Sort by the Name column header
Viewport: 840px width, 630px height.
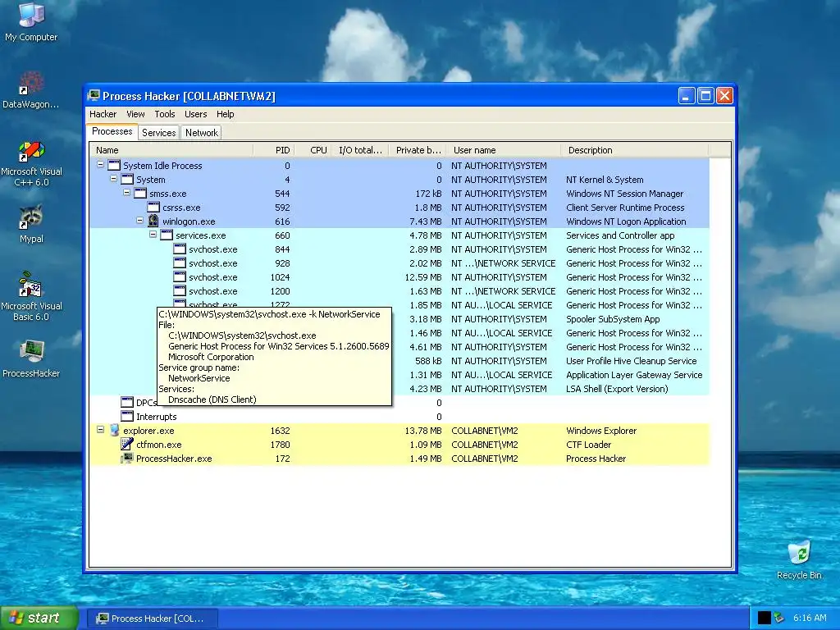click(x=171, y=150)
